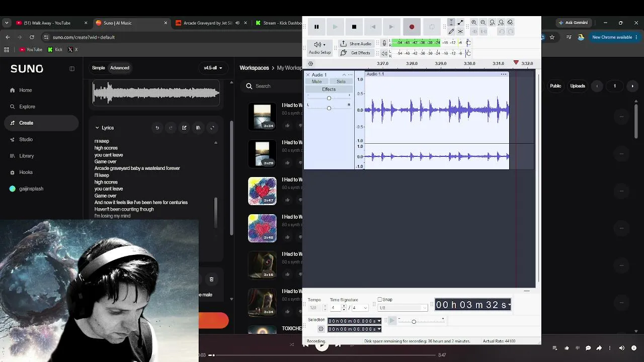Click the Public filter button
This screenshot has height=362, width=644.
(x=555, y=86)
